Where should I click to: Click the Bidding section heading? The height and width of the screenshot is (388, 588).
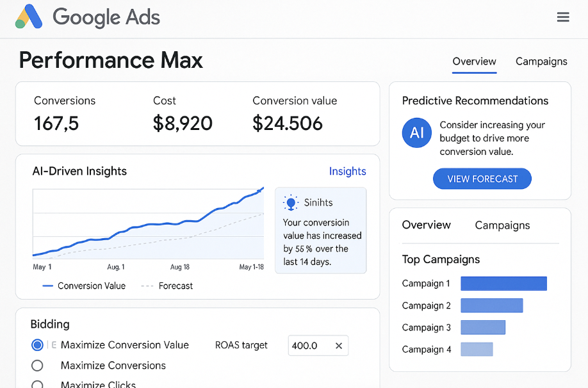50,324
